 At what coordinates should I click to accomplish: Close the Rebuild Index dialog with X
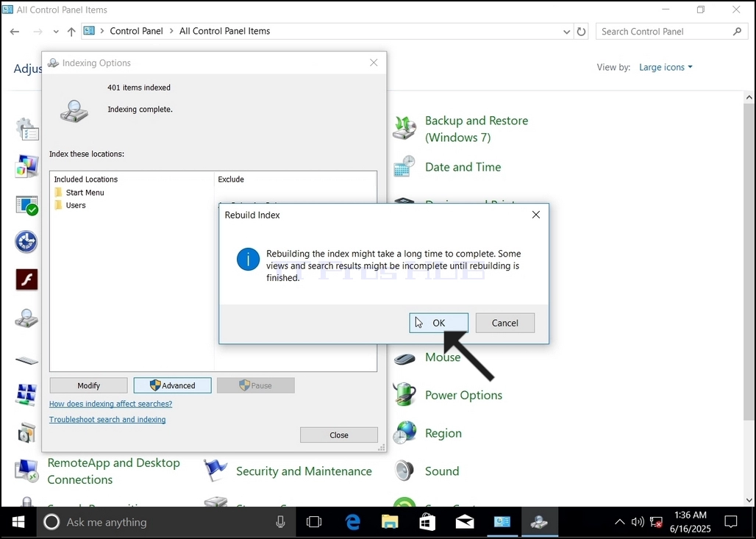point(535,215)
